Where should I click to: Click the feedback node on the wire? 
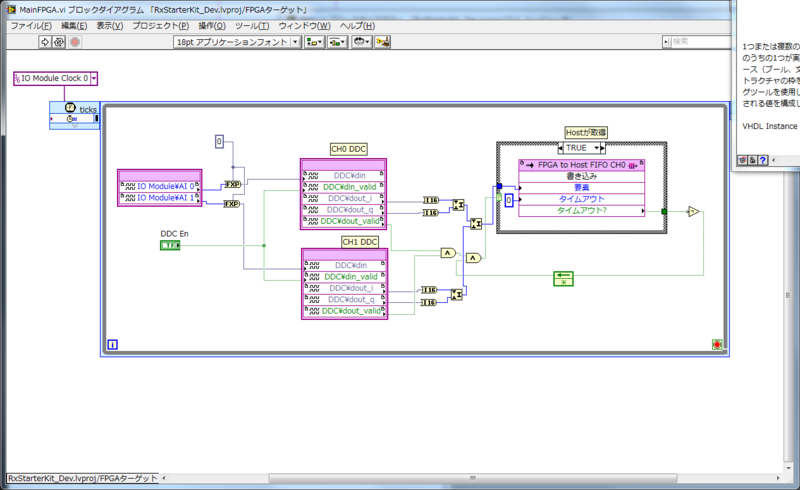tap(563, 279)
